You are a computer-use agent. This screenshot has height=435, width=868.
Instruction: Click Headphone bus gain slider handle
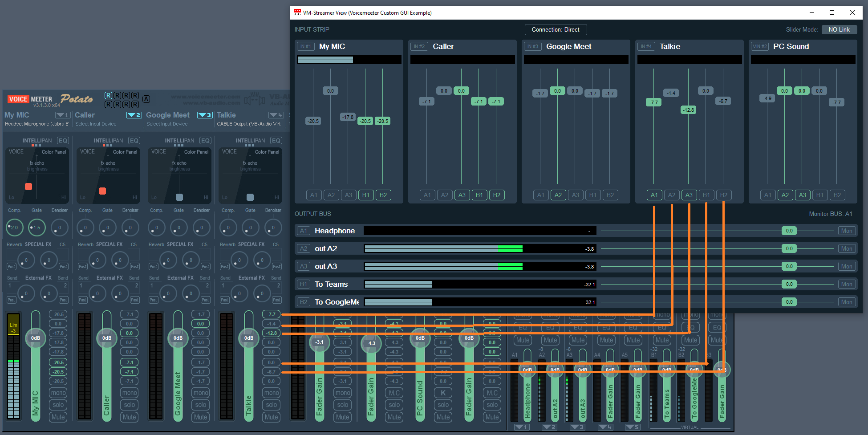(789, 231)
